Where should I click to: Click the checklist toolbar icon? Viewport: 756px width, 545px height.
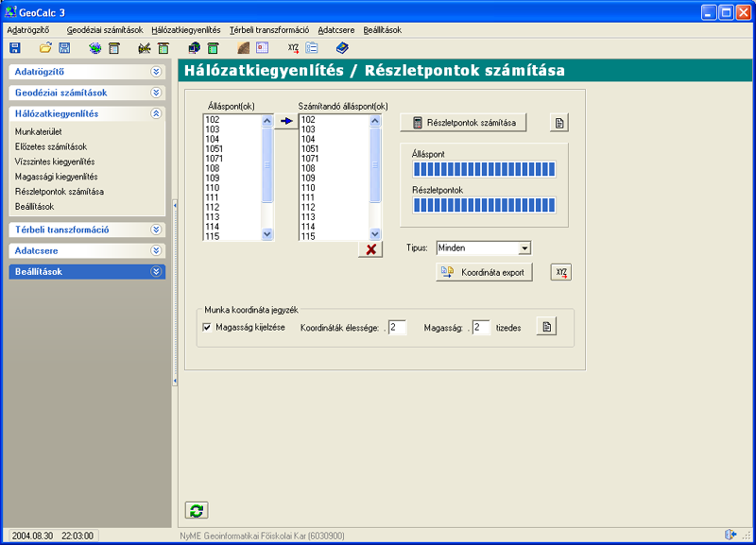(312, 48)
